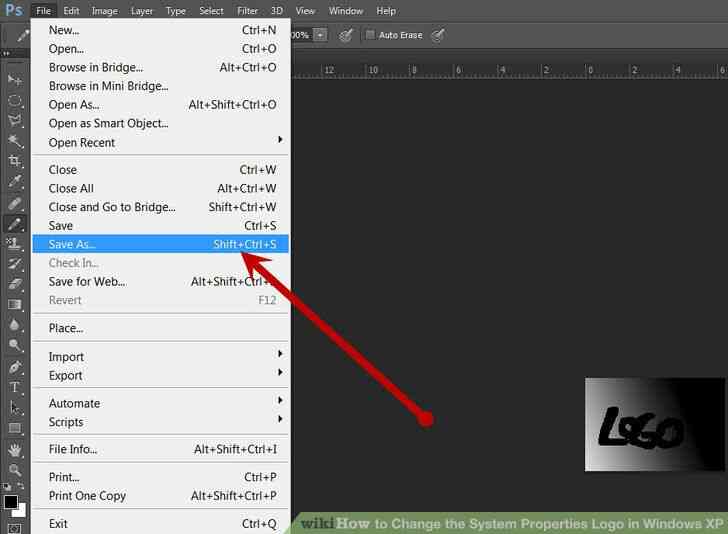728x534 pixels.
Task: Choose Print One Copy
Action: click(161, 496)
